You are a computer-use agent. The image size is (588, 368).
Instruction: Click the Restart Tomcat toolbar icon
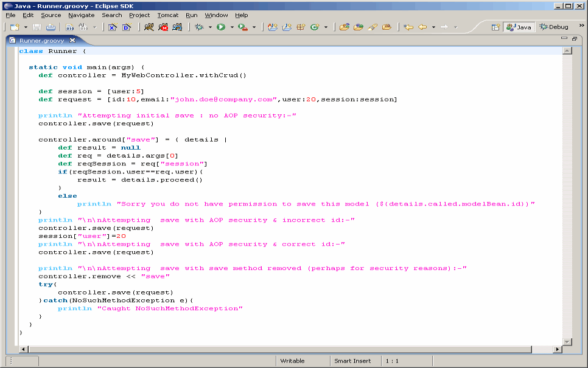coord(177,27)
